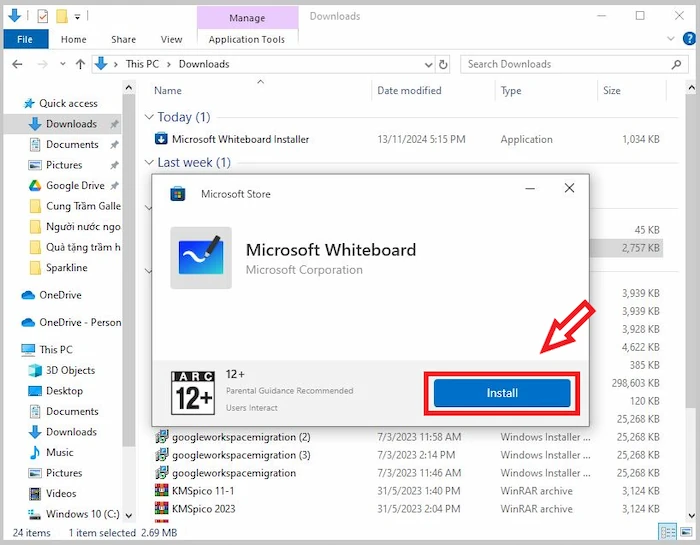Sort by the Type column header
The height and width of the screenshot is (545, 700).
[x=511, y=91]
